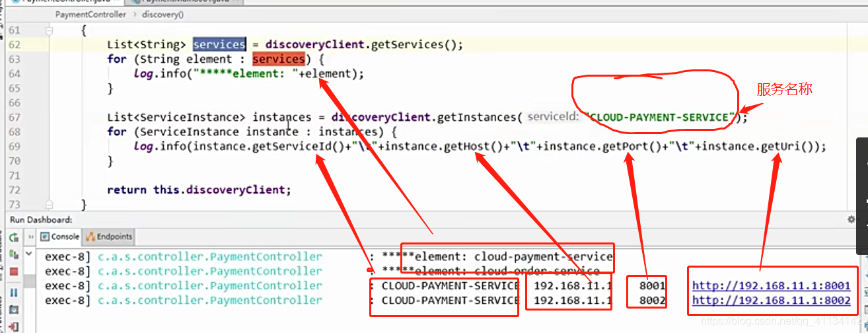Open the http://192.168.11.1:8001 link
Image resolution: width=868 pixels, height=333 pixels.
point(771,286)
